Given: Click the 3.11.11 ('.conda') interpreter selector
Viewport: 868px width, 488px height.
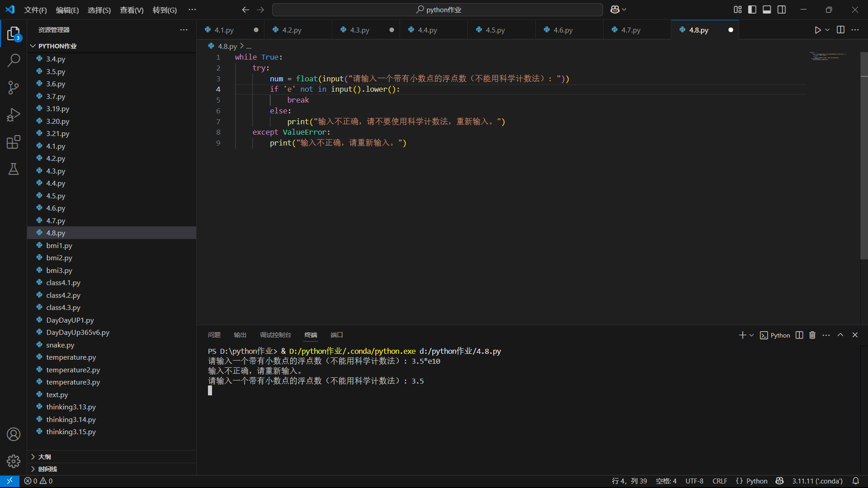Looking at the screenshot, I should pyautogui.click(x=817, y=481).
